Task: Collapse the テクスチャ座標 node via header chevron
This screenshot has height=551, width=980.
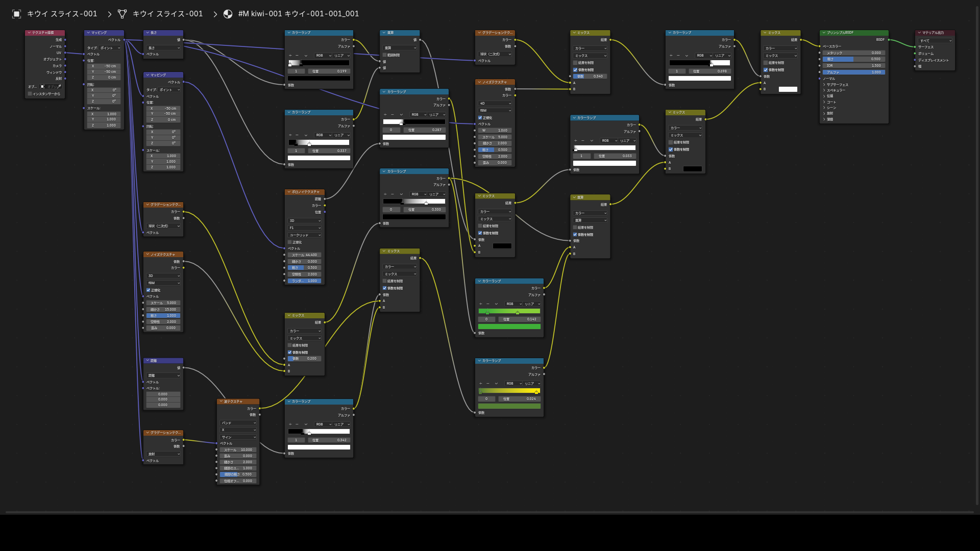Action: tap(29, 33)
